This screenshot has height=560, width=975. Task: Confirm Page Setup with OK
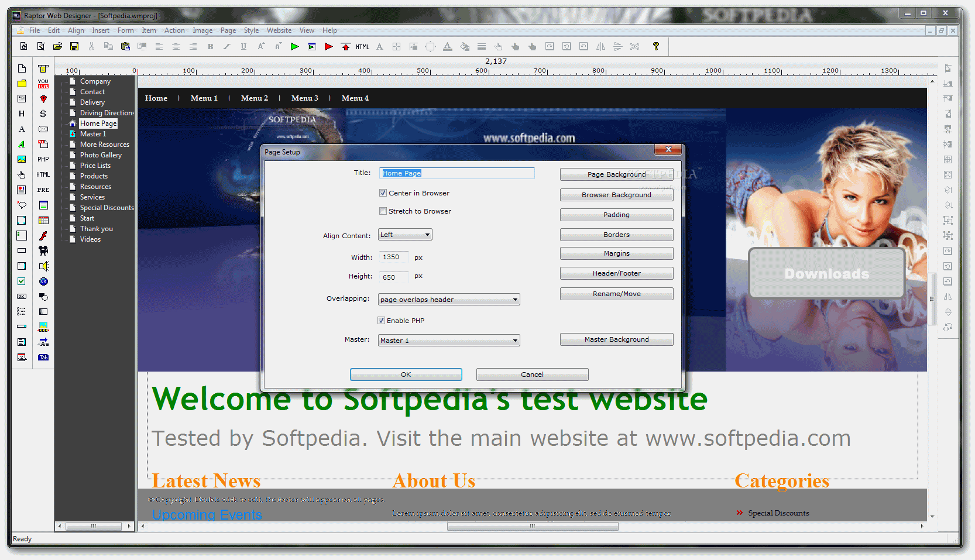coord(406,375)
